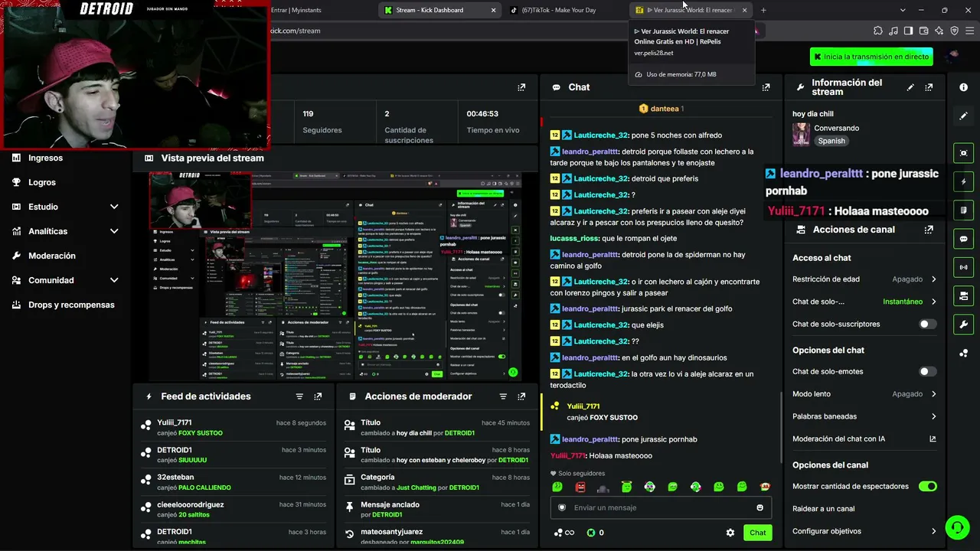Pop out the Chat panel

point(766,87)
